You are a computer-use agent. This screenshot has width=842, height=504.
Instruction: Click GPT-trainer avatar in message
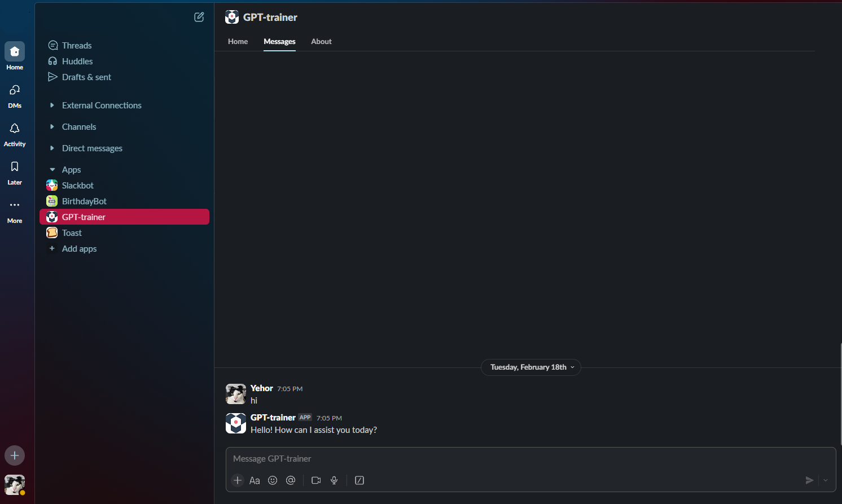coord(236,423)
